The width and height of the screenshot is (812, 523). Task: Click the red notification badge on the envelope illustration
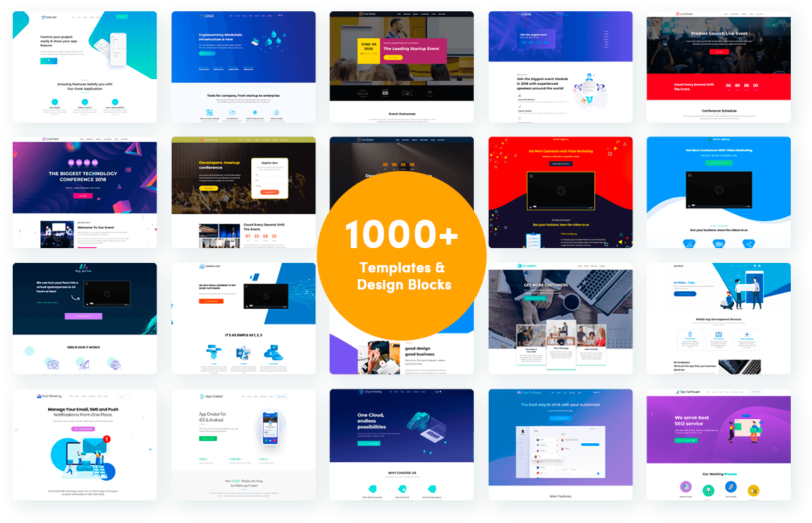[x=107, y=439]
